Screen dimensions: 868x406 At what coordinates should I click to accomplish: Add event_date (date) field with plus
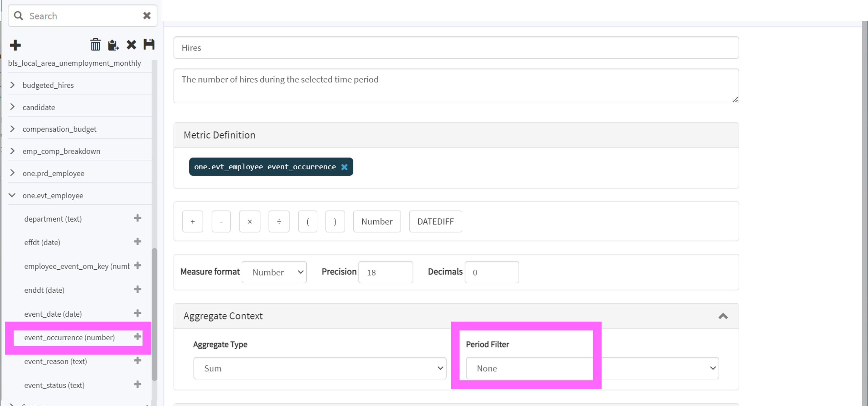(137, 313)
